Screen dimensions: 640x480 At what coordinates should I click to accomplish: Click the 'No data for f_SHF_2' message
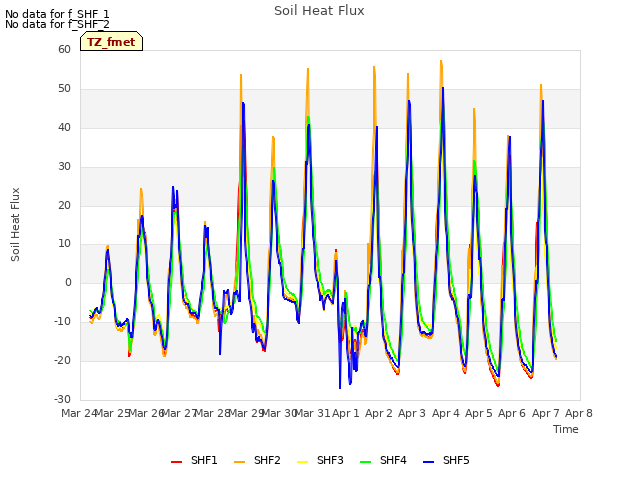coord(57,24)
